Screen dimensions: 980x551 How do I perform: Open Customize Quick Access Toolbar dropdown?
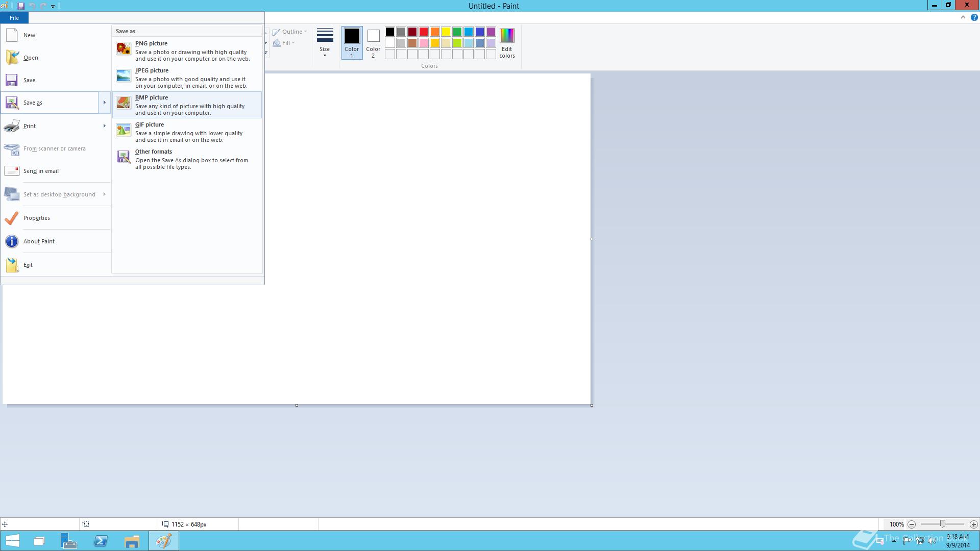click(53, 6)
